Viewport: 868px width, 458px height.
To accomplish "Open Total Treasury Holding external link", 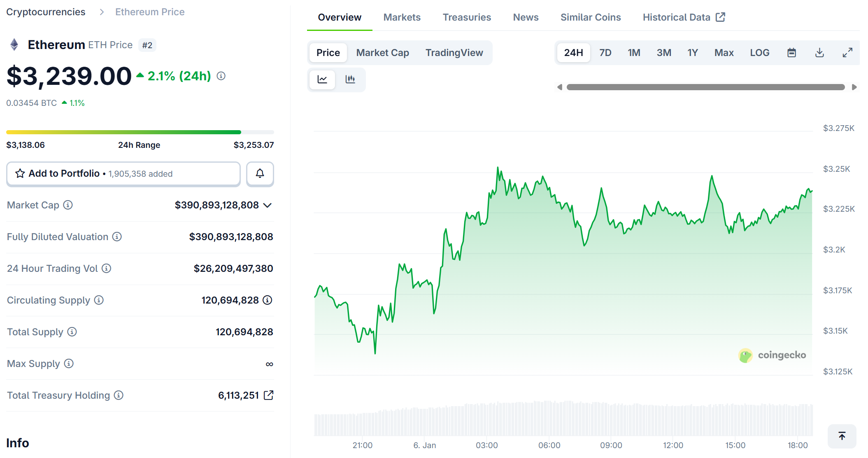I will click(x=269, y=395).
